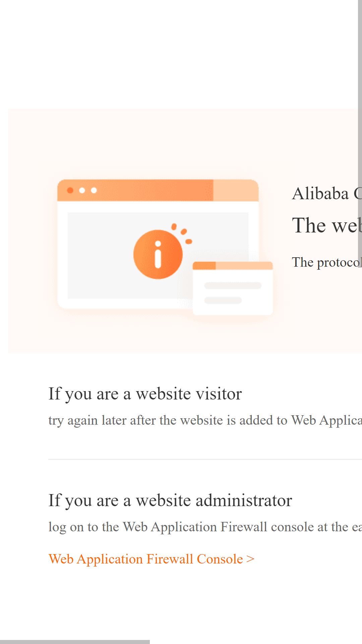
Task: Click the divider line between sections
Action: tap(205, 459)
